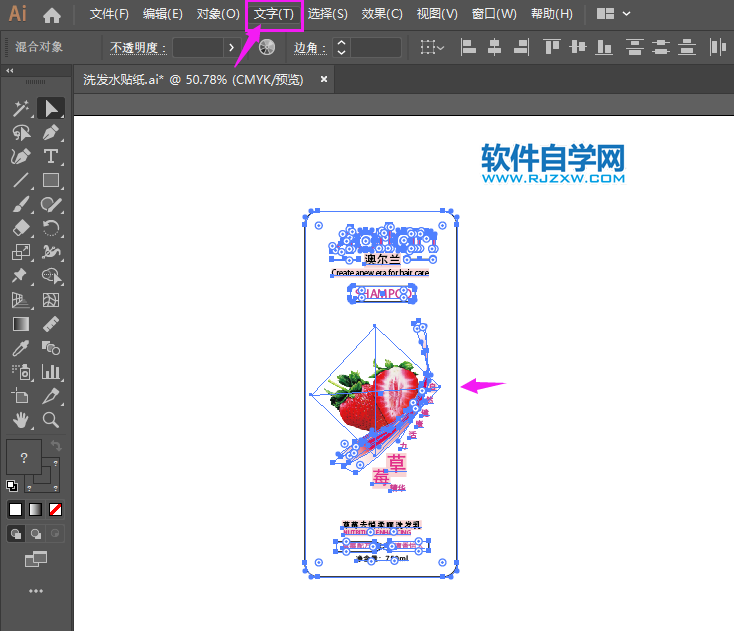Select the Paintbrush tool
The width and height of the screenshot is (734, 631).
[21, 205]
